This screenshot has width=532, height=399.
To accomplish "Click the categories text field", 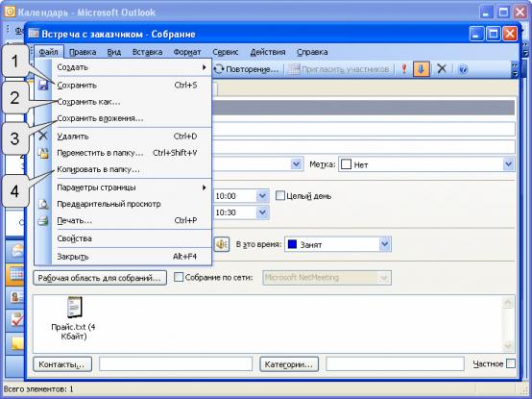I will click(395, 364).
